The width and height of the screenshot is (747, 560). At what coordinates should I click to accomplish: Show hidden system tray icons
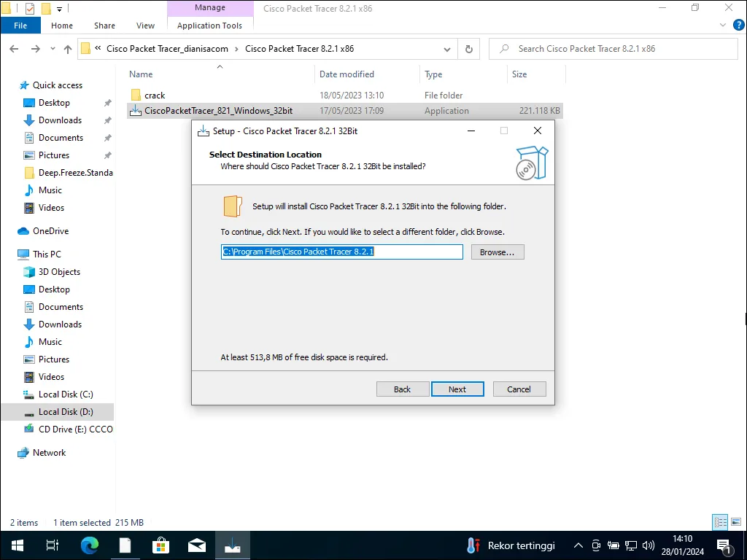(x=578, y=545)
